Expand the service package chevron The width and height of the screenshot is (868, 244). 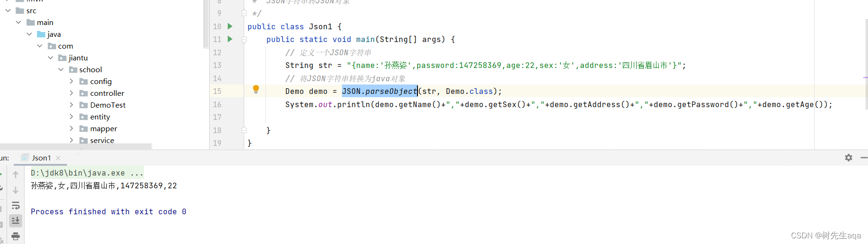click(71, 140)
